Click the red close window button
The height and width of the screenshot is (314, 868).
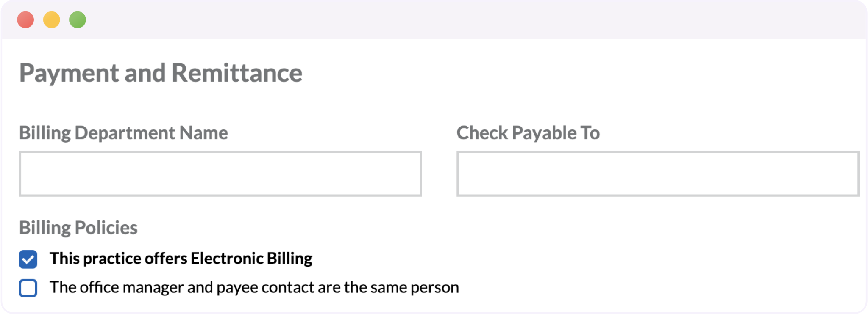point(25,20)
